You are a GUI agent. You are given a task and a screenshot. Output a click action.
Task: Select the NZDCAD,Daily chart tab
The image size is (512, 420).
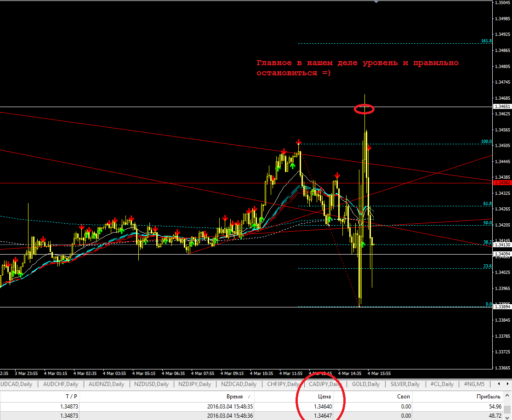pos(239,384)
